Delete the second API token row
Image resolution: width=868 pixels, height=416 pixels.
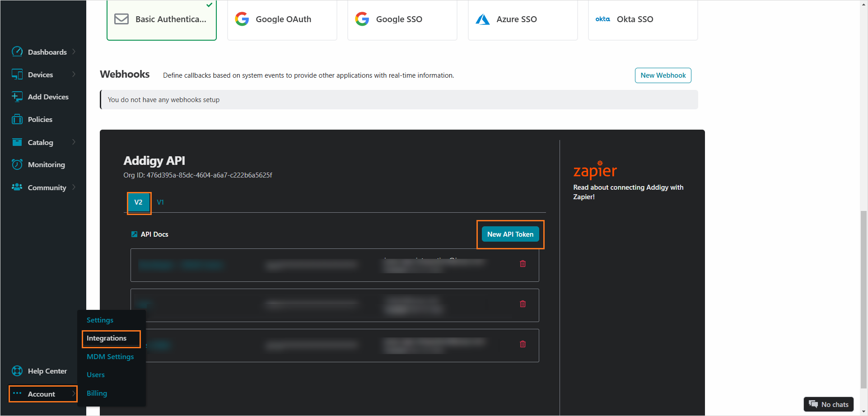[x=523, y=304]
